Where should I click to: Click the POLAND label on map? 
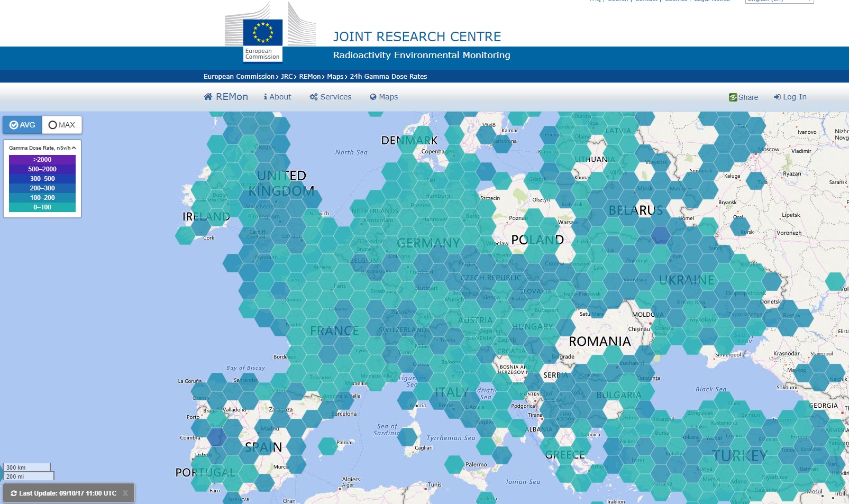click(537, 240)
